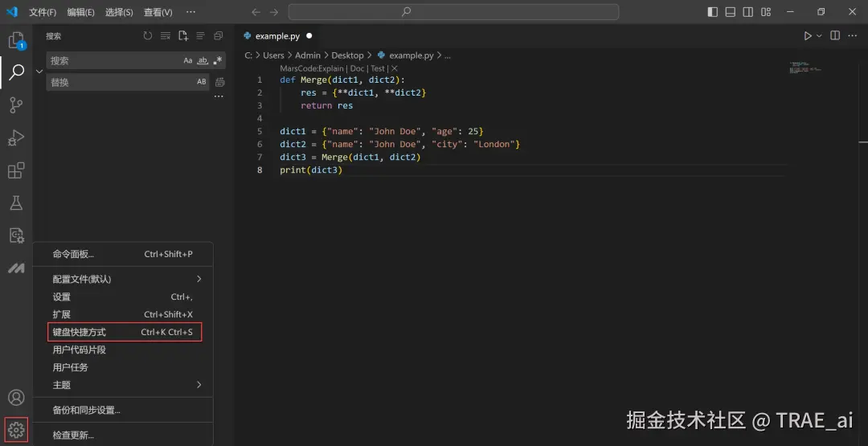
Task: Open the Run and Debug view
Action: pos(16,137)
